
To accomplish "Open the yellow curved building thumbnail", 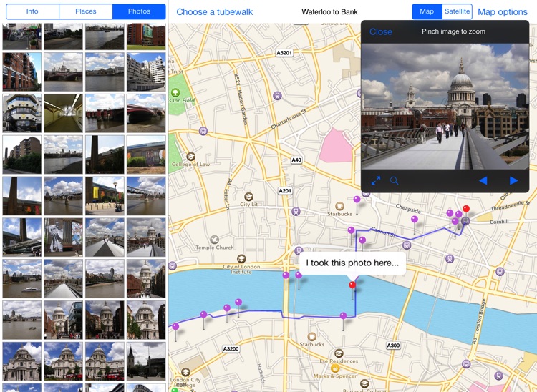I will tap(22, 113).
